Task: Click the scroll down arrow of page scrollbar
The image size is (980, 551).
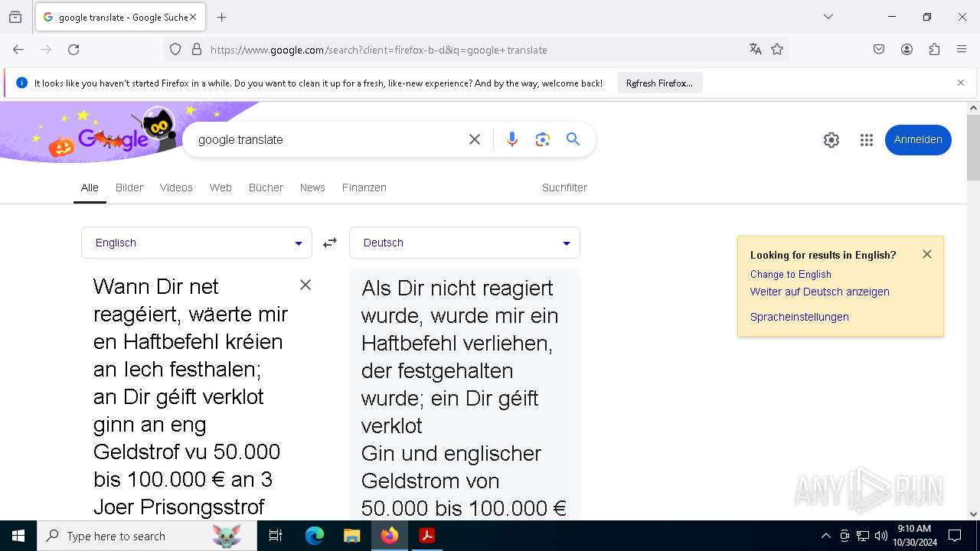Action: point(973,514)
